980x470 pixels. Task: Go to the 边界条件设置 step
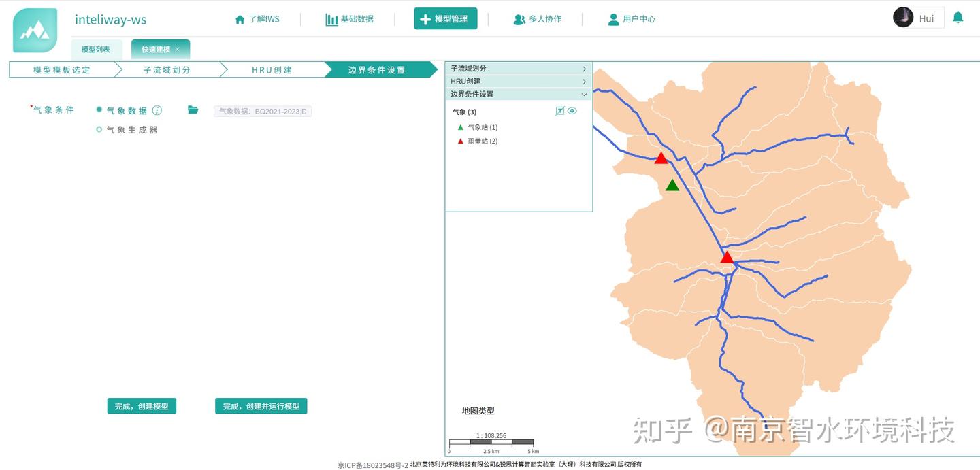tap(376, 70)
